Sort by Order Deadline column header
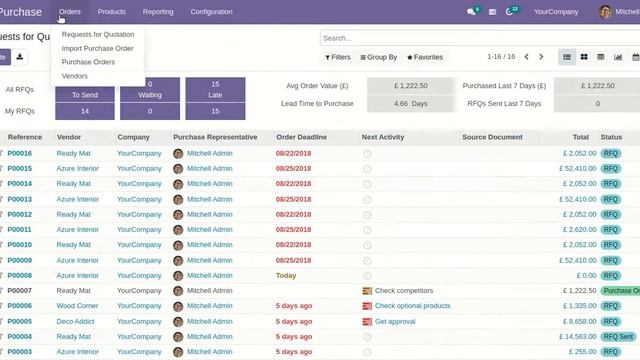Screen dimensions: 640x360 pyautogui.click(x=302, y=137)
